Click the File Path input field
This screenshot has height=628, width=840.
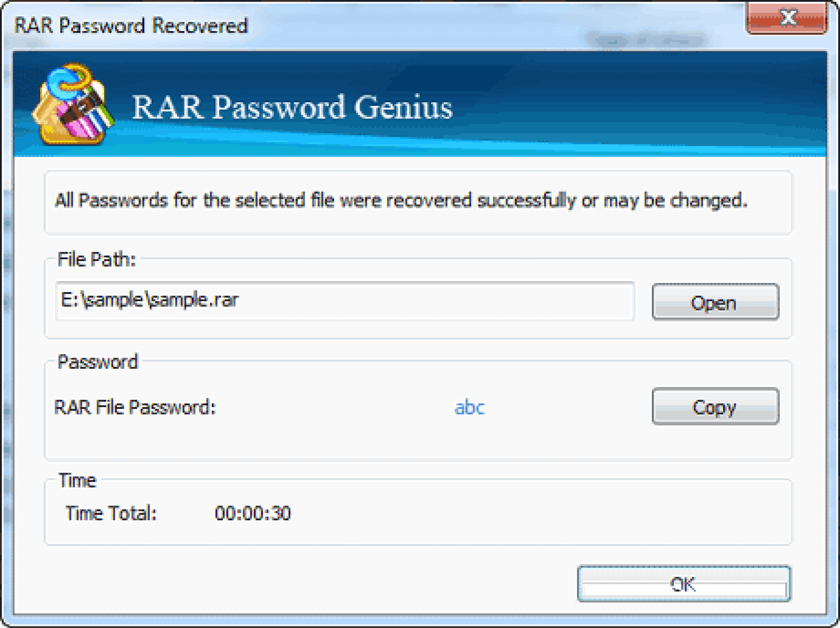pyautogui.click(x=345, y=301)
